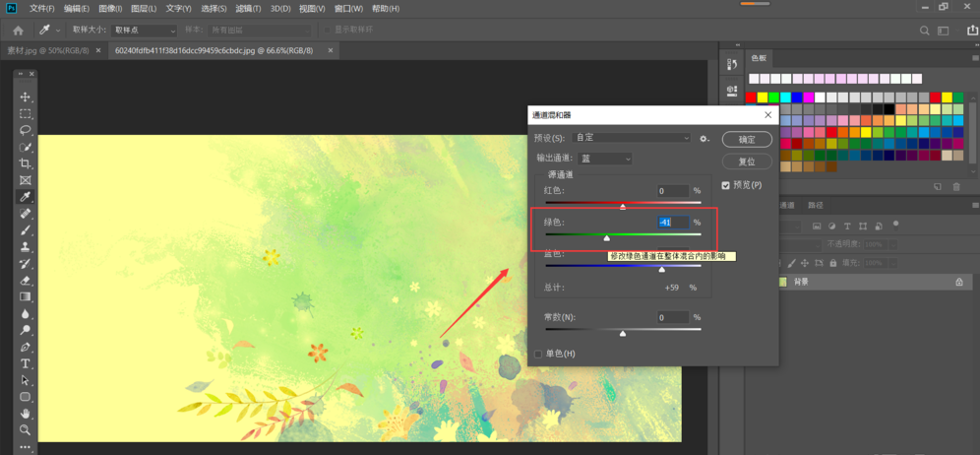Open the 滤镜(T) menu

coord(248,9)
